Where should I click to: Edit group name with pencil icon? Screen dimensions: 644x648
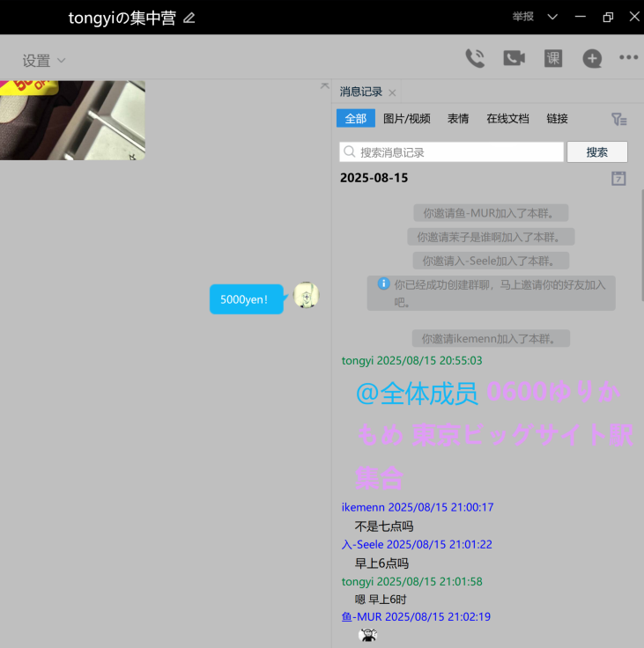click(x=189, y=18)
